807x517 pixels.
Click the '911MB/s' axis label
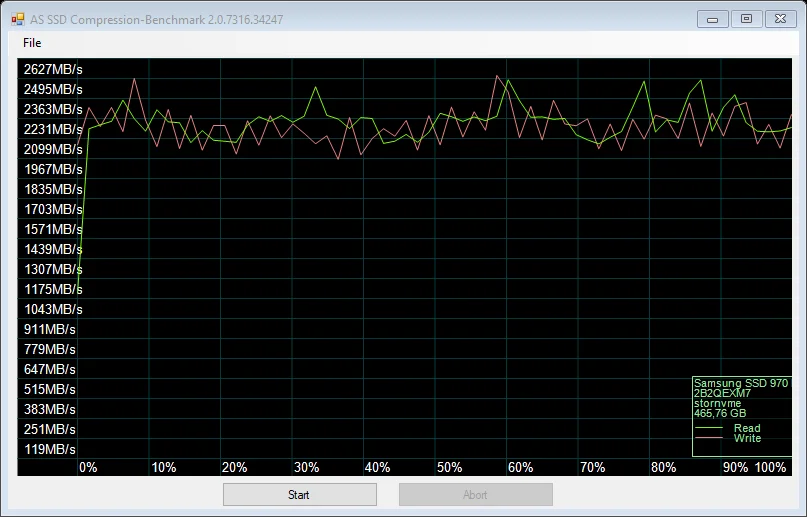(x=49, y=329)
